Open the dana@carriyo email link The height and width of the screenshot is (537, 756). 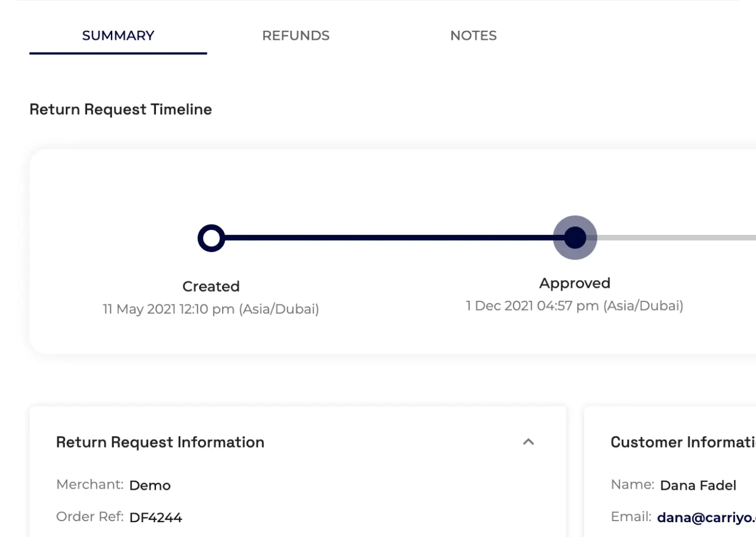[706, 518]
